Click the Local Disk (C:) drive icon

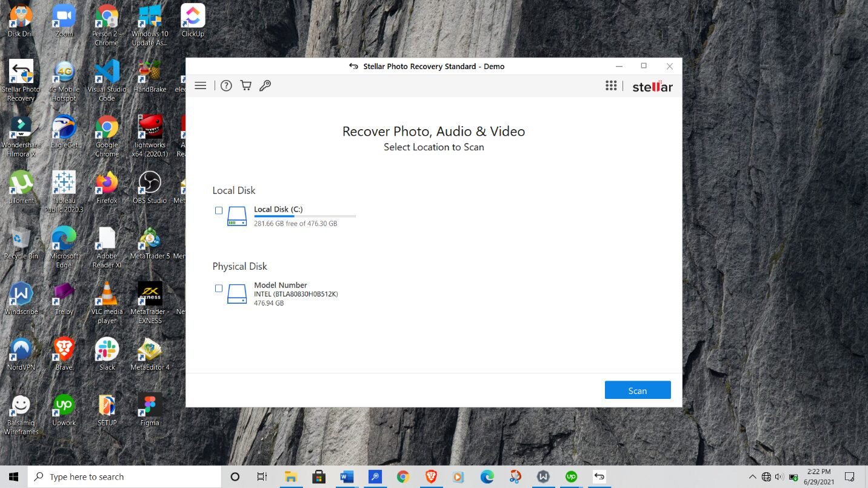pos(237,216)
